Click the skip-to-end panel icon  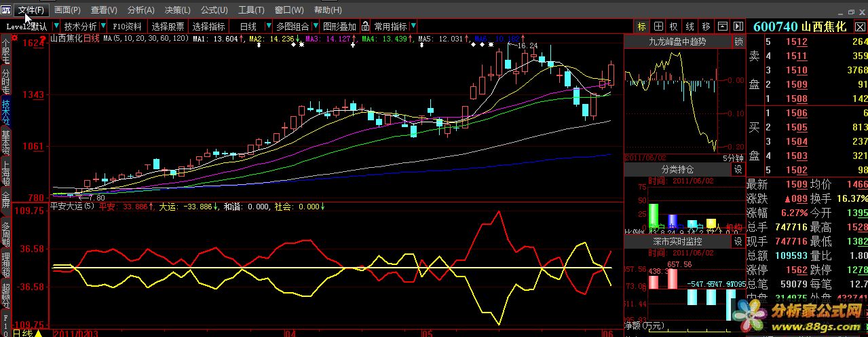click(738, 26)
